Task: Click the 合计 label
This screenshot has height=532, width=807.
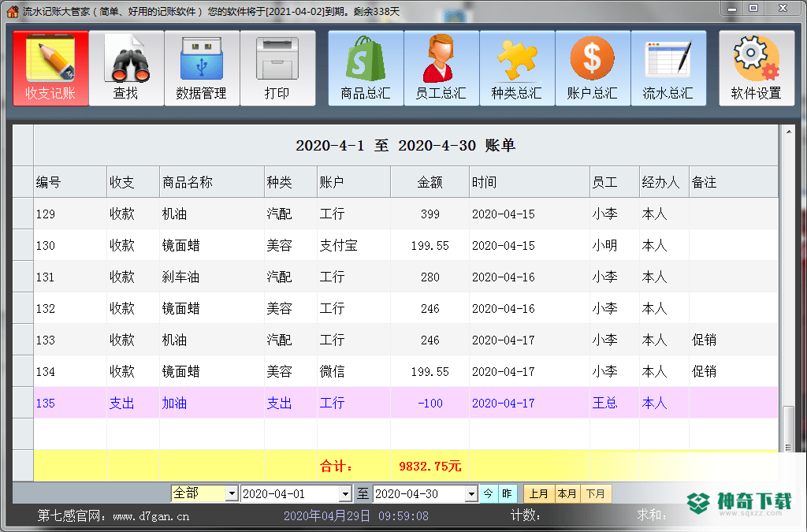Action: tap(337, 466)
